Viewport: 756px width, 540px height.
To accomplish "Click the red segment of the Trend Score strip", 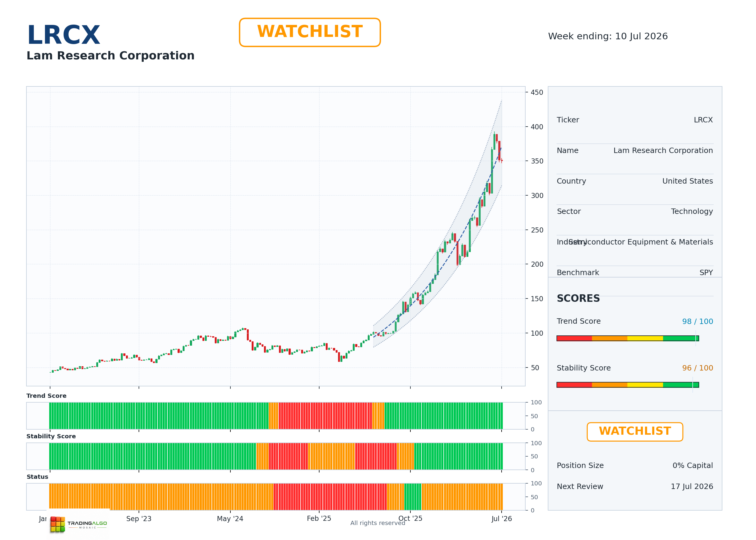I will 325,415.
